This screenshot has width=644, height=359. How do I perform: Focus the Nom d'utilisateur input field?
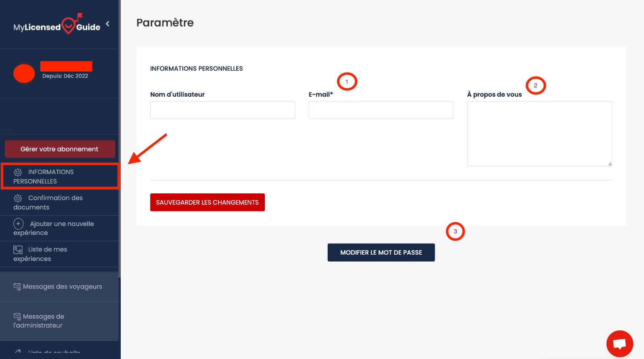coord(223,110)
